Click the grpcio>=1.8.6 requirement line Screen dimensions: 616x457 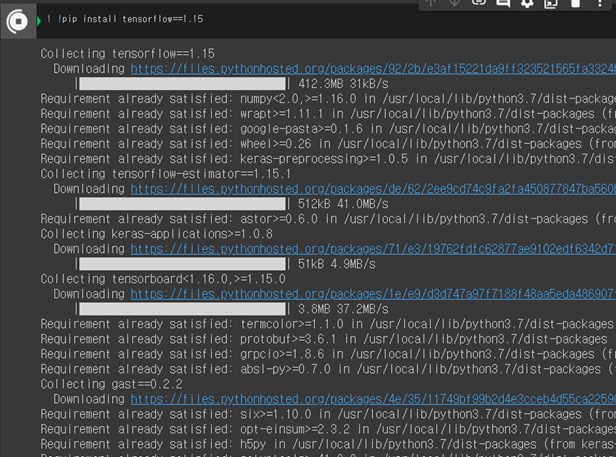pos(328,354)
